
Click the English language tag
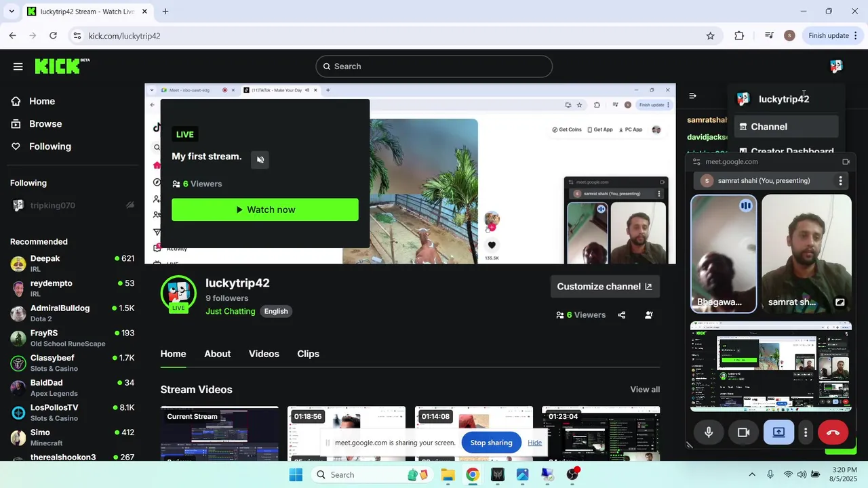[276, 311]
